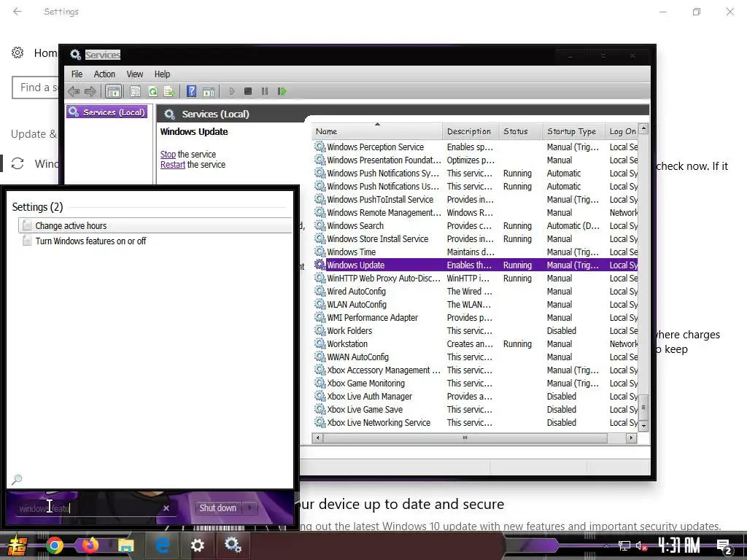Select the WLAN AutoConfig service row
The image size is (747, 560).
pyautogui.click(x=476, y=304)
